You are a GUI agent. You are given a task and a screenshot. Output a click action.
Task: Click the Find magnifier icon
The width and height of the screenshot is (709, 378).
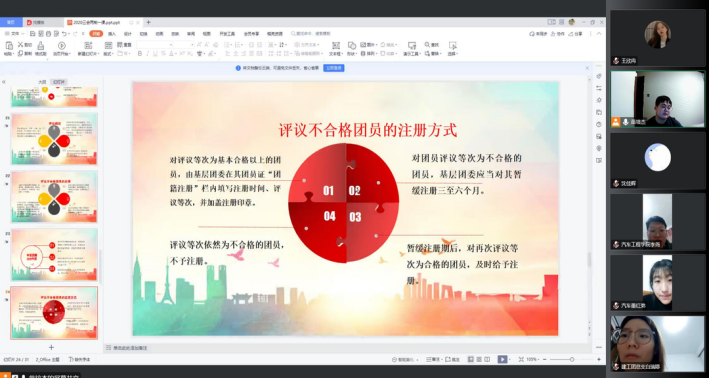point(427,44)
